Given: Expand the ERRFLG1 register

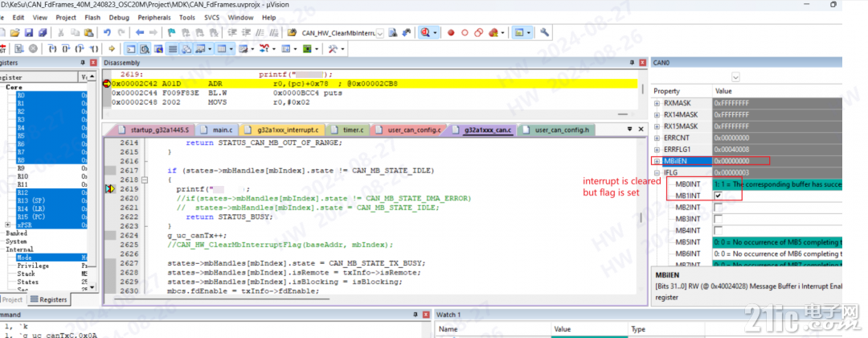Looking at the screenshot, I should 657,149.
